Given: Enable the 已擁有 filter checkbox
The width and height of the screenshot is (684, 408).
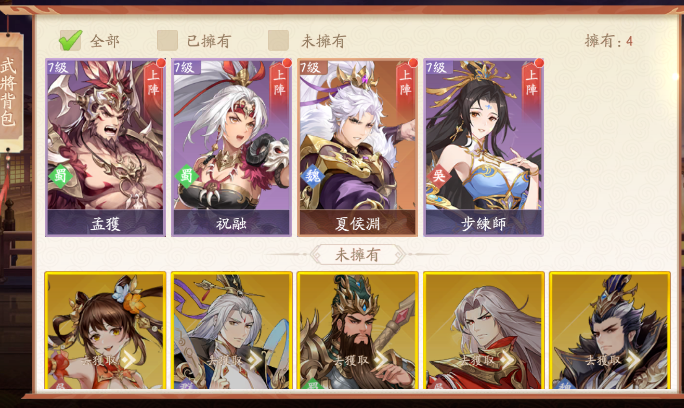Looking at the screenshot, I should click(168, 41).
